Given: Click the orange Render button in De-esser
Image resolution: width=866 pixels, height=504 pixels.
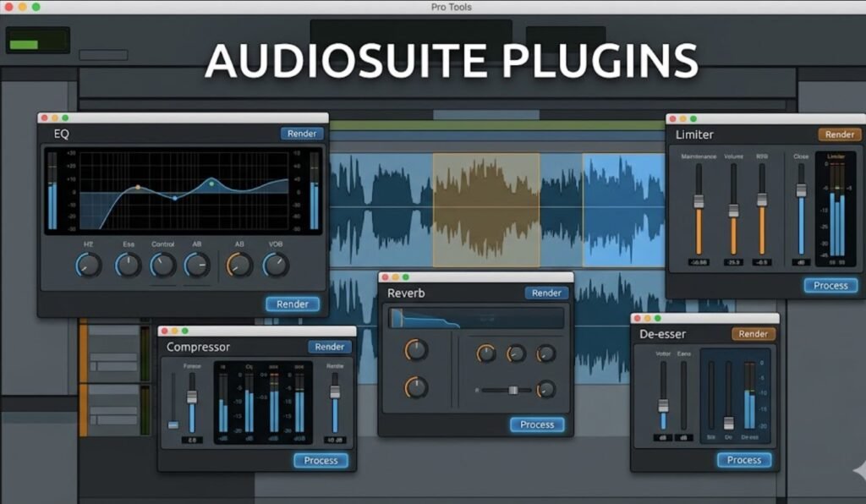Looking at the screenshot, I should point(754,334).
